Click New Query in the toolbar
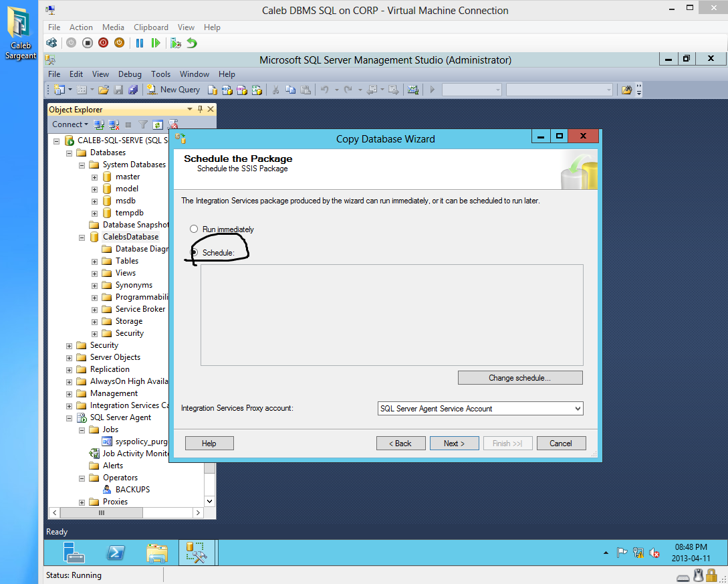This screenshot has height=584, width=728. 173,90
